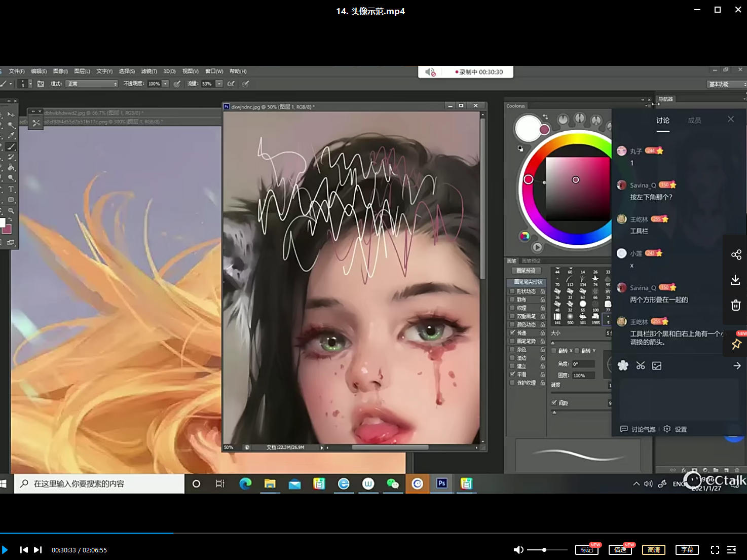Toggle the 传递 brush checkbox
747x560 pixels.
pos(512,333)
